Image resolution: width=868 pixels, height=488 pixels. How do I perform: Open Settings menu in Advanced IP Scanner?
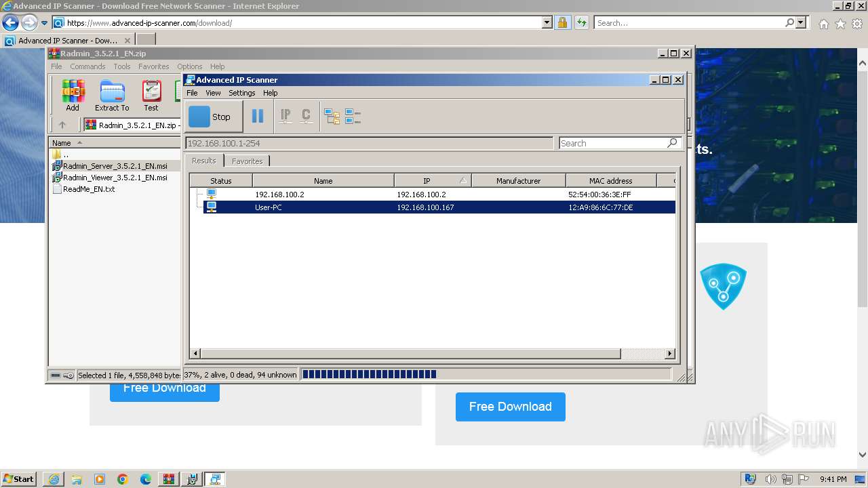pos(241,93)
